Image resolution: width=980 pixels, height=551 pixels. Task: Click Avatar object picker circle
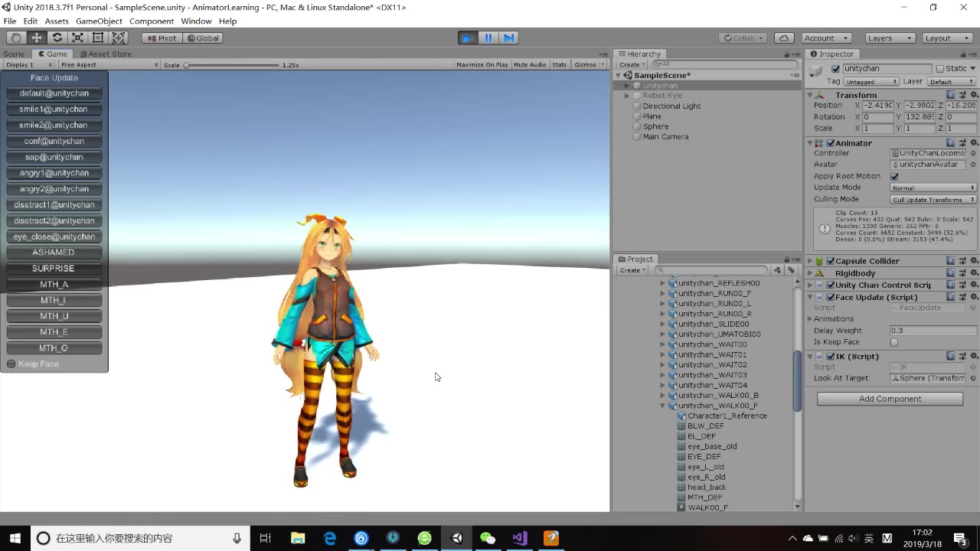(973, 165)
